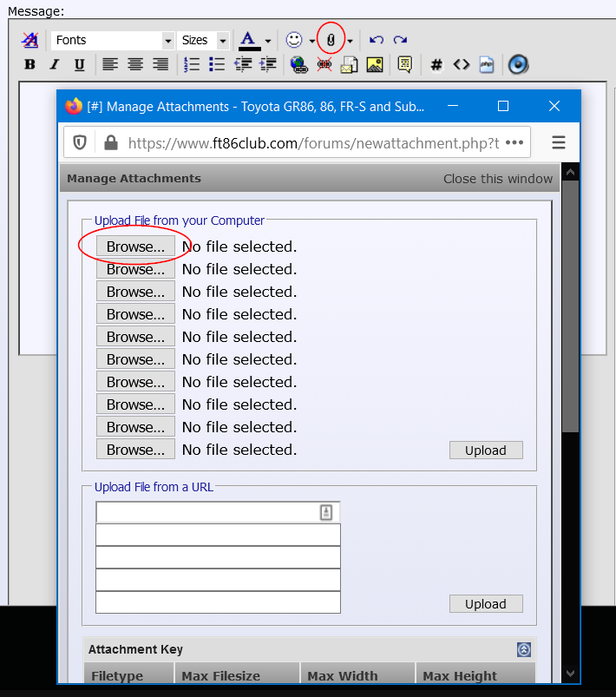
Task: Open the Fonts dropdown
Action: tap(113, 40)
